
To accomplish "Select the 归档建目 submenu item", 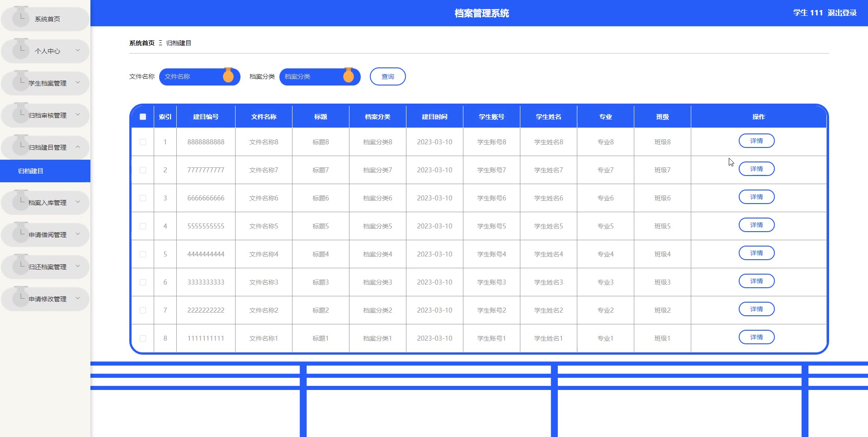I will pos(45,171).
